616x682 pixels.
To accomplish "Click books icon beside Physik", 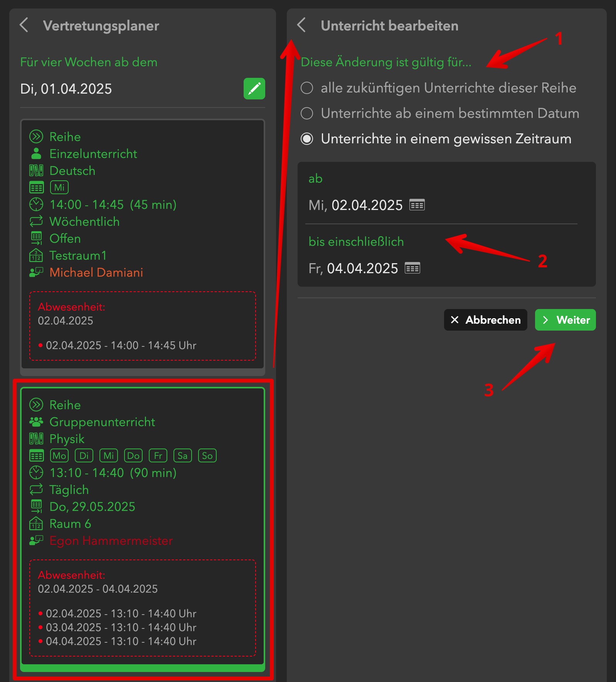I will coord(36,439).
